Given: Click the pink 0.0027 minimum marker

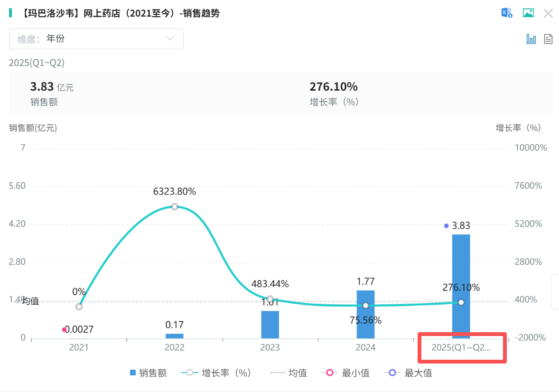Looking at the screenshot, I should [64, 329].
